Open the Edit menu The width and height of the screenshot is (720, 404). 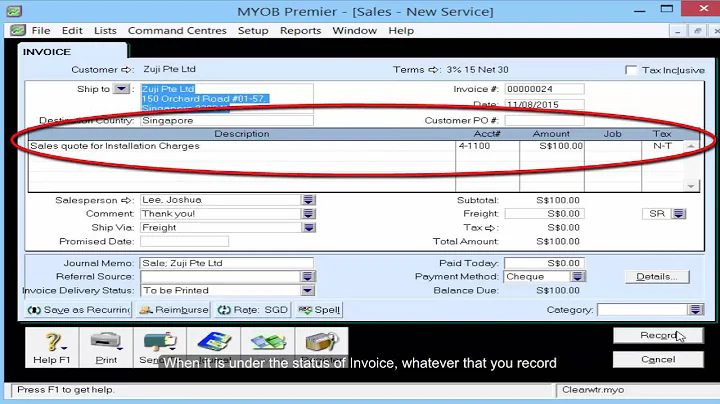[x=72, y=31]
